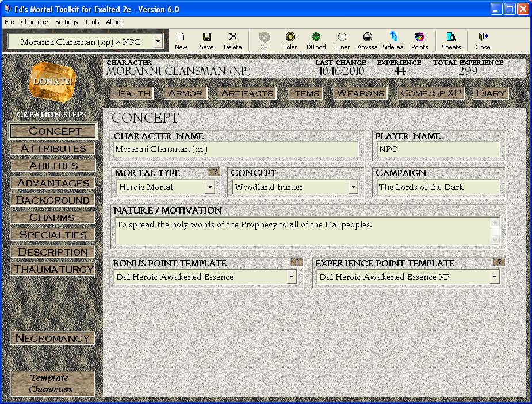This screenshot has height=404, width=532.
Task: Open the Description creation step
Action: [x=53, y=252]
